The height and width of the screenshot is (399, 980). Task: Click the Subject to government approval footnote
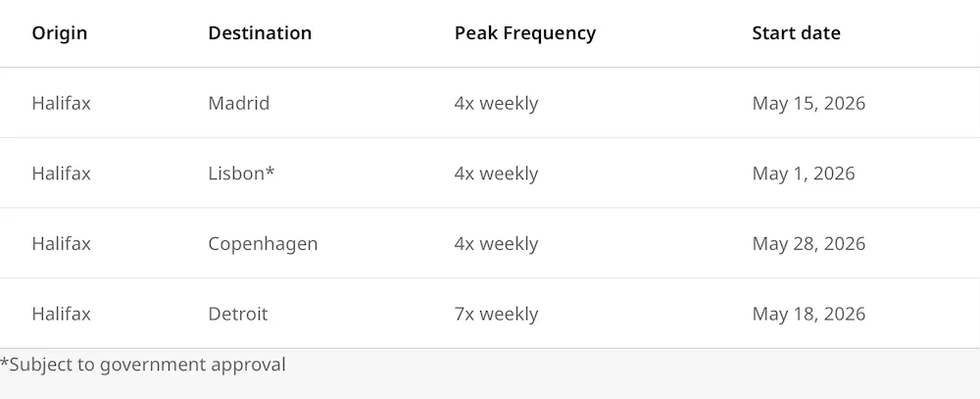pyautogui.click(x=142, y=365)
